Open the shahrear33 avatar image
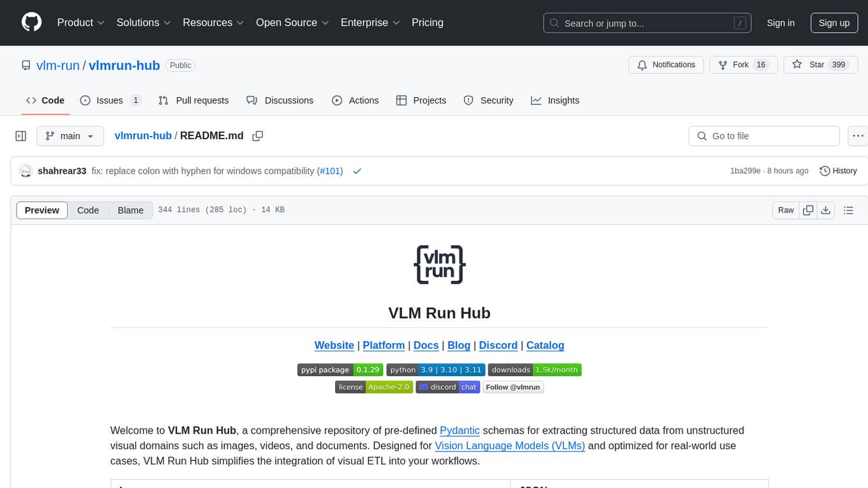The image size is (868, 488). tap(26, 171)
